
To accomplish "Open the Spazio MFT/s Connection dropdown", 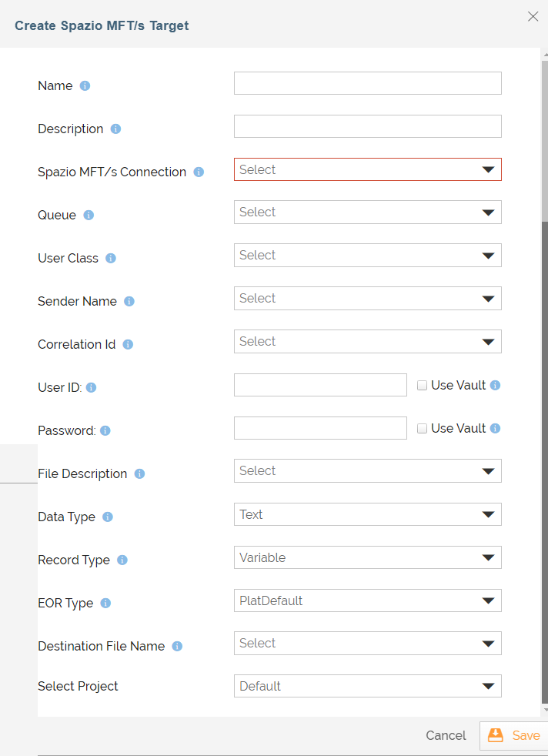I will (368, 169).
